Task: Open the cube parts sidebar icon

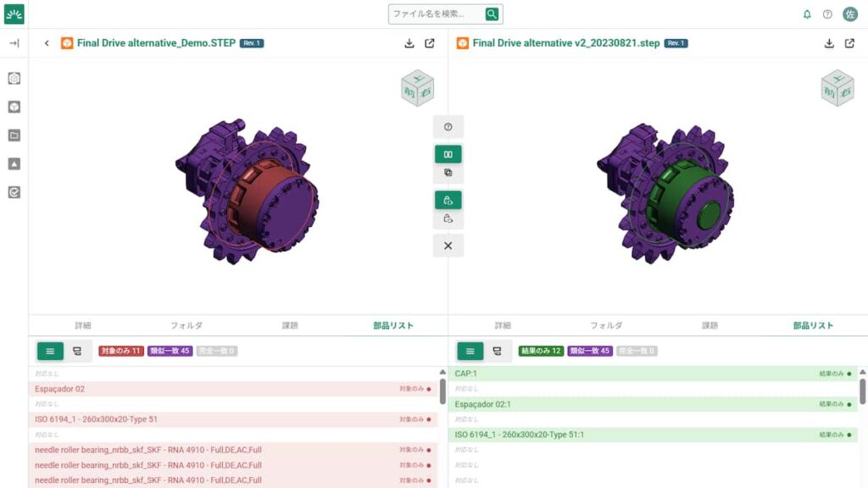Action: tap(14, 107)
